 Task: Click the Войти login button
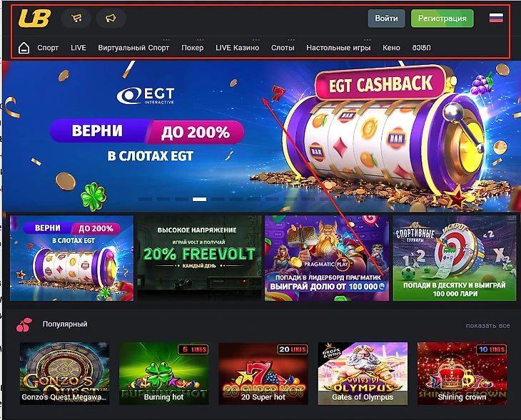pyautogui.click(x=386, y=19)
